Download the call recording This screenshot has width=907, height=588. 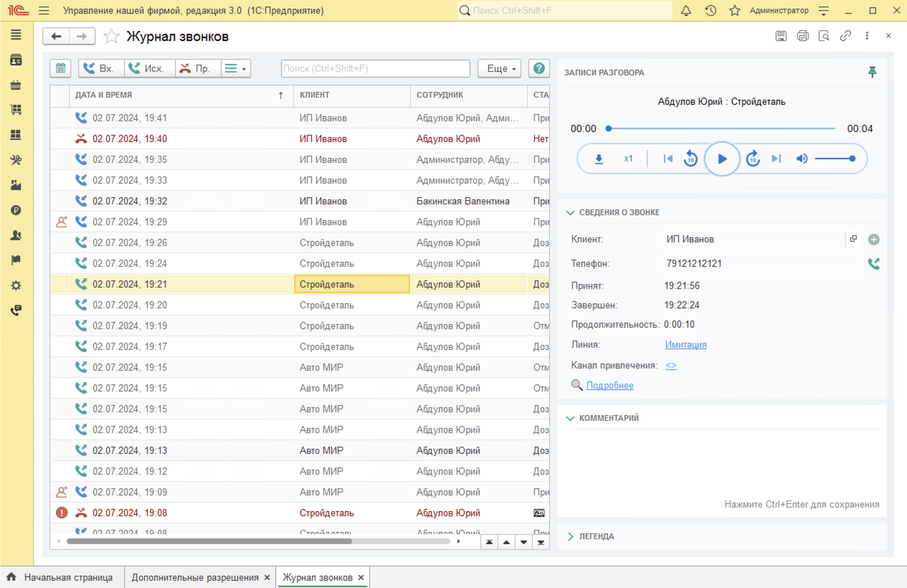click(599, 159)
